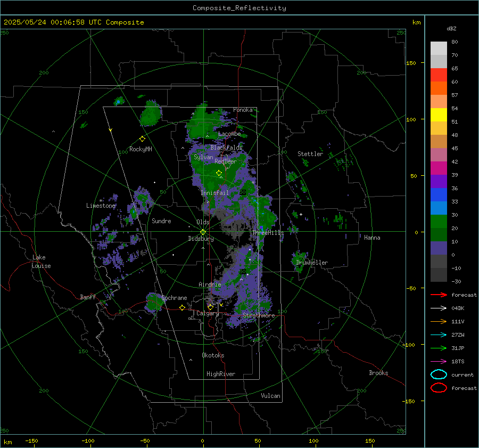Click the -30 value in dBZ scale

pos(456,282)
